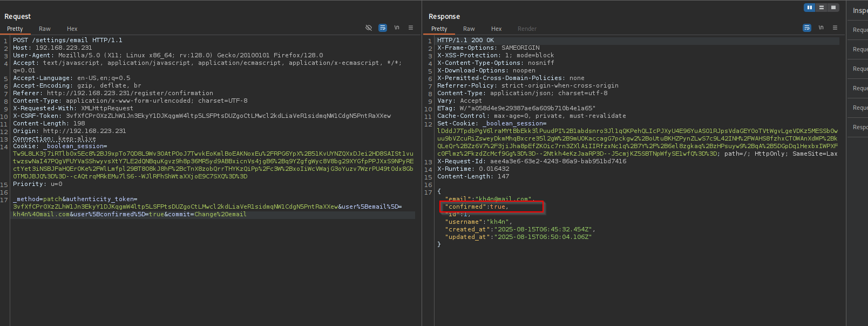Switch Request view to Hex tab
The width and height of the screenshot is (868, 326).
pyautogui.click(x=72, y=29)
